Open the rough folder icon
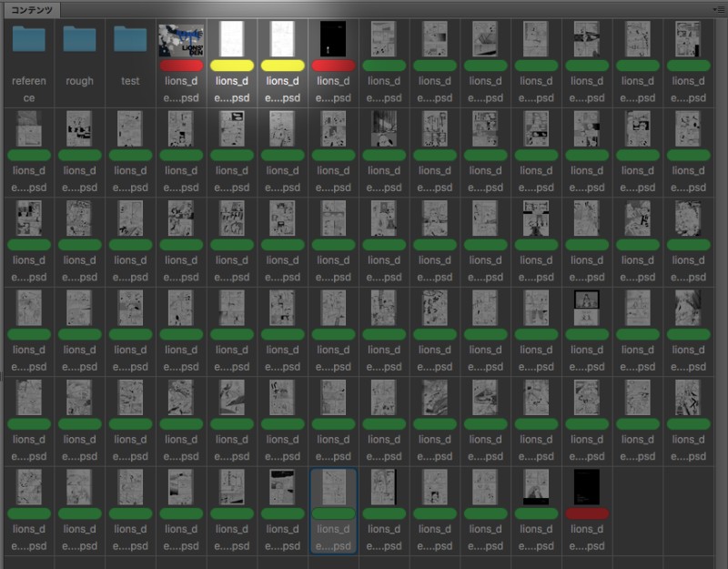 (x=79, y=38)
